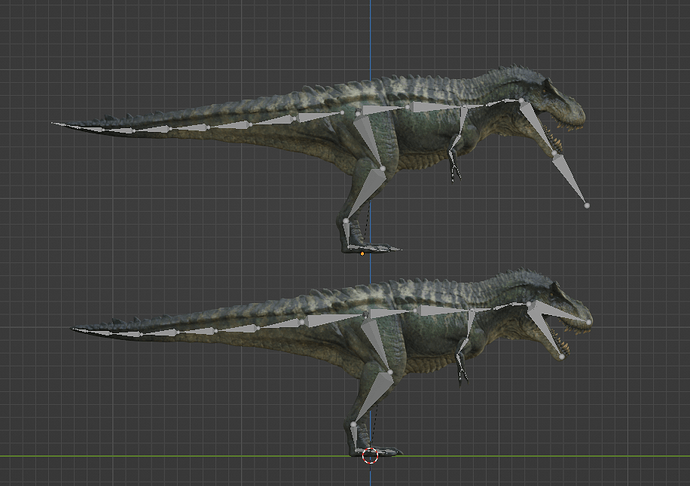Select the upper dinosaur's tail base bone
The width and height of the screenshot is (690, 486).
320,116
